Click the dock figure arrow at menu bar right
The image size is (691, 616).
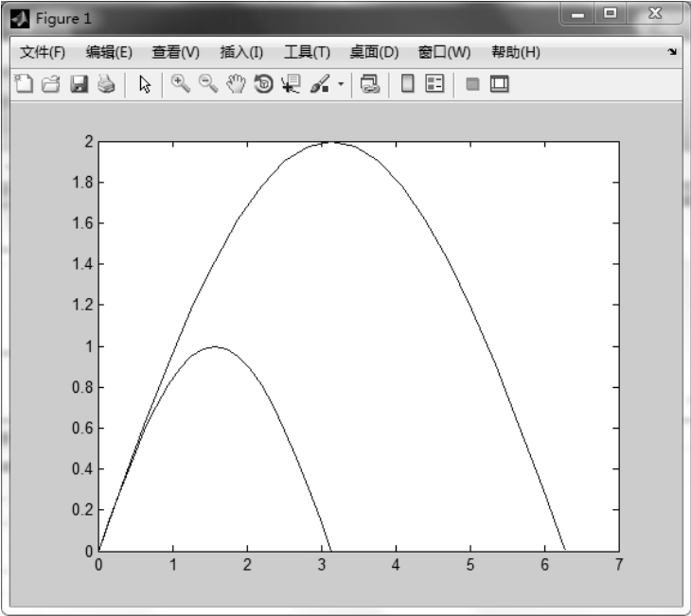pyautogui.click(x=672, y=51)
